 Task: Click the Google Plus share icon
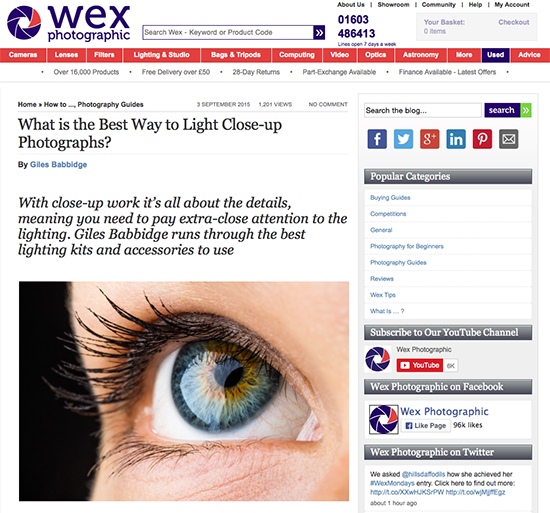point(430,139)
